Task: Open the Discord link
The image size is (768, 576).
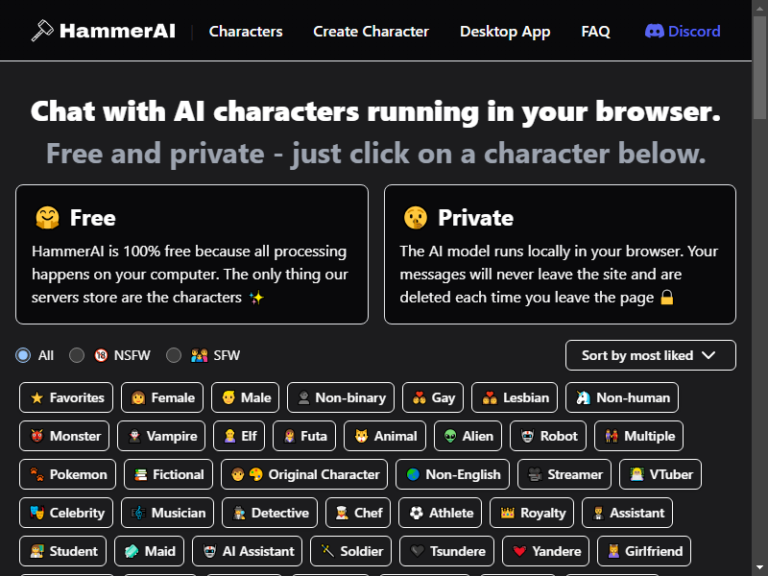Action: [682, 31]
